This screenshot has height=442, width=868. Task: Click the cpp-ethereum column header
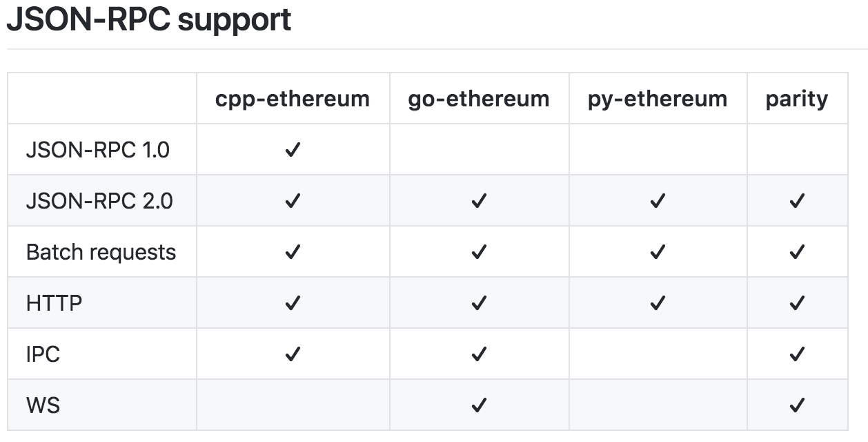click(293, 99)
